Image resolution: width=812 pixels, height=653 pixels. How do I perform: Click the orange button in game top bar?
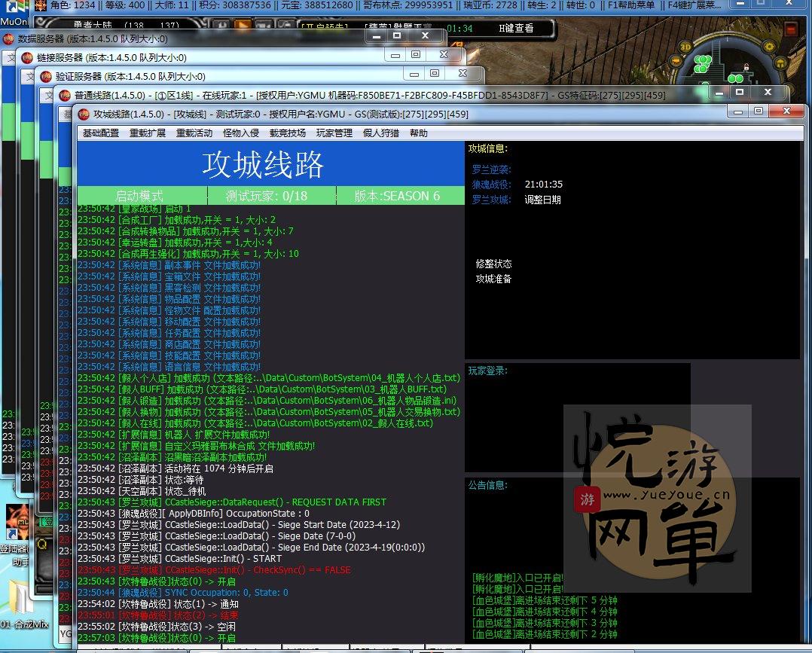[x=243, y=26]
